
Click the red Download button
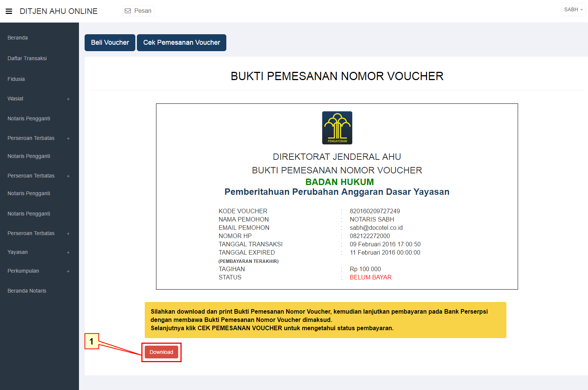pos(161,352)
